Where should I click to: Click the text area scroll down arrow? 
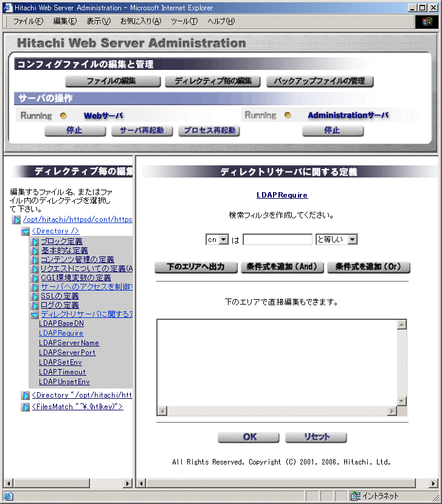402,401
